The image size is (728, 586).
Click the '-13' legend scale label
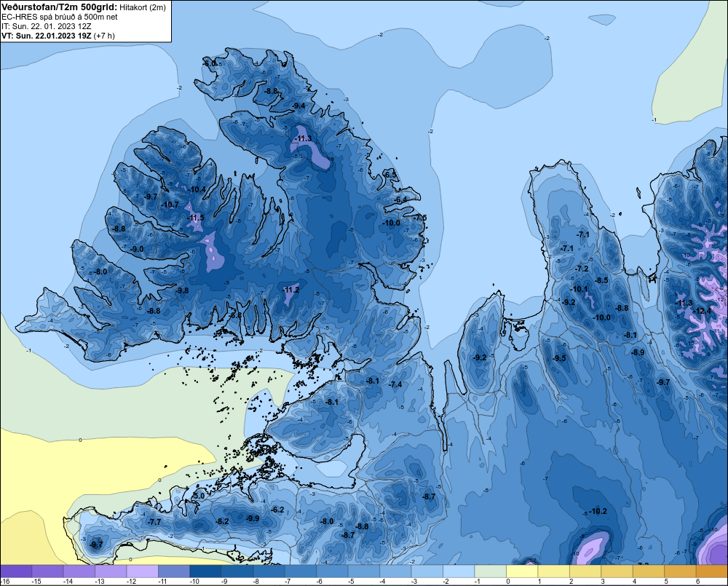[x=99, y=582]
